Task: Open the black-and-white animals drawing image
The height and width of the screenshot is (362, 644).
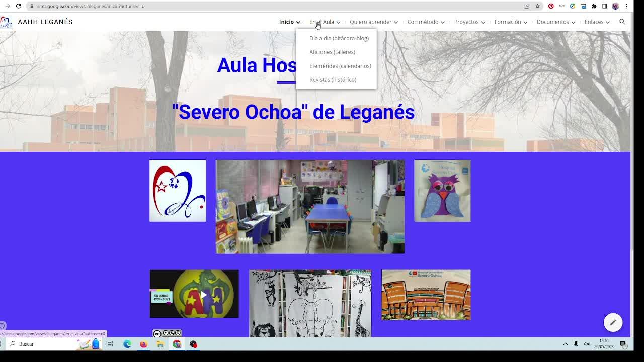Action: [310, 303]
